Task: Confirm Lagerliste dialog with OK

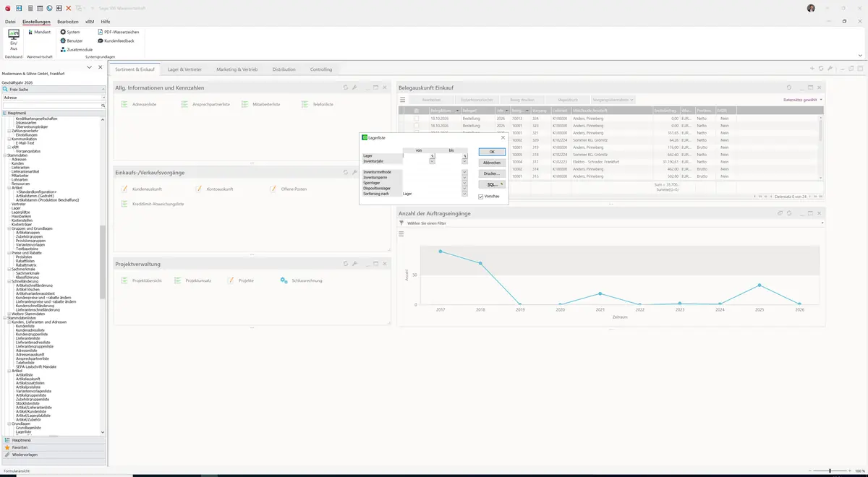Action: [492, 152]
